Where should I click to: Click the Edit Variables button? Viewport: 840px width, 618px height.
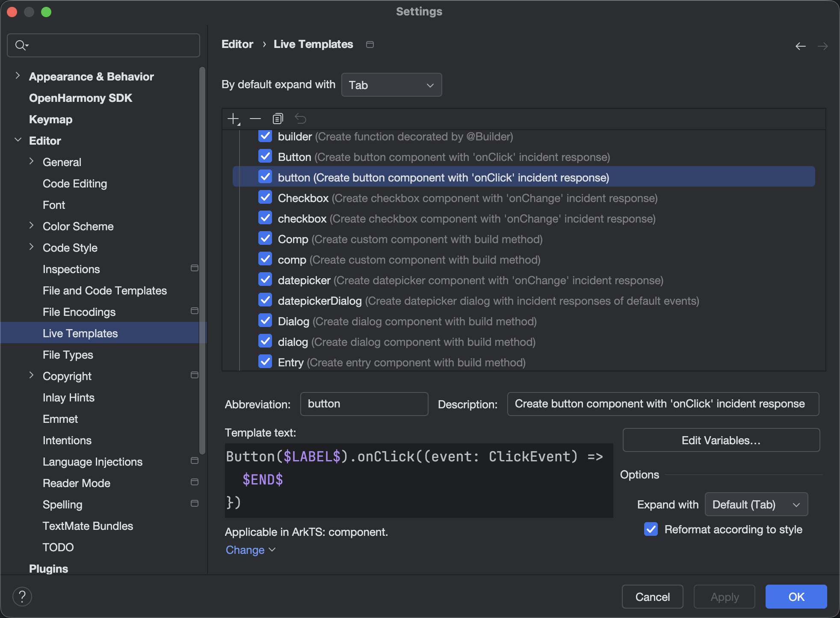[x=721, y=440]
